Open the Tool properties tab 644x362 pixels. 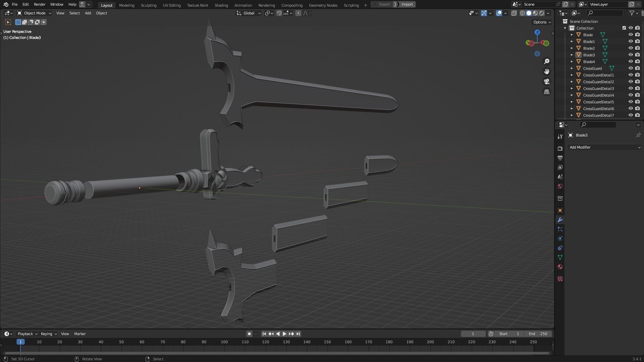560,136
